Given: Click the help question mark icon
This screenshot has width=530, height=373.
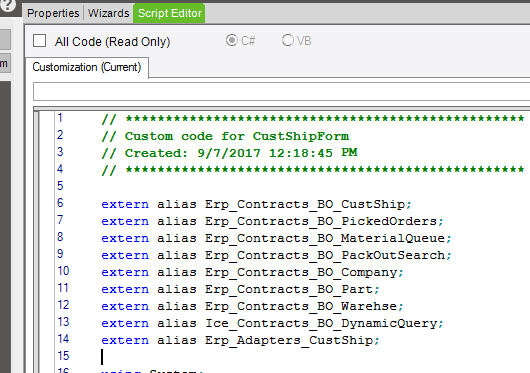Looking at the screenshot, I should click(7, 5).
